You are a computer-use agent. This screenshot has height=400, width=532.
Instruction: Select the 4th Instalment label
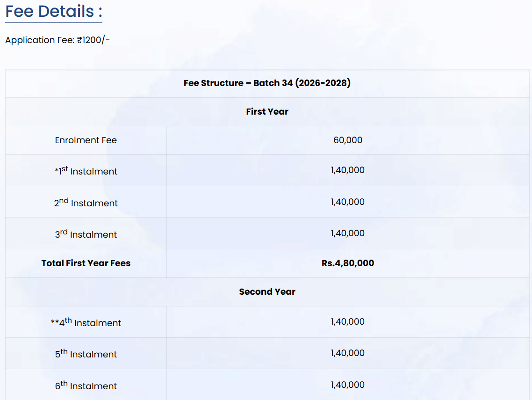point(86,322)
